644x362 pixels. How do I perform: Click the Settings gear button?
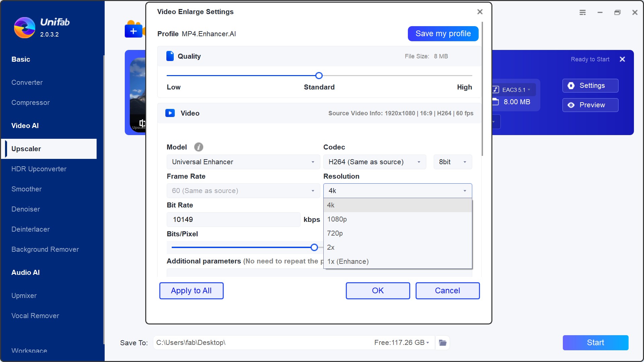coord(590,85)
